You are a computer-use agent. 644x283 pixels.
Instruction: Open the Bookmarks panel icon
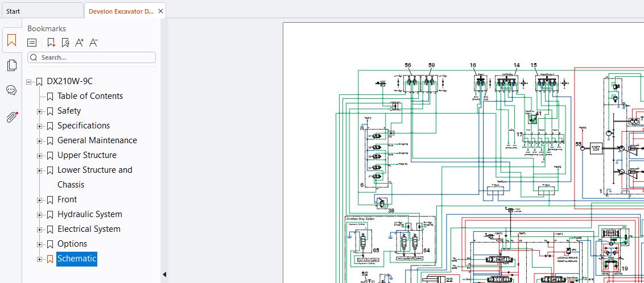click(x=11, y=41)
